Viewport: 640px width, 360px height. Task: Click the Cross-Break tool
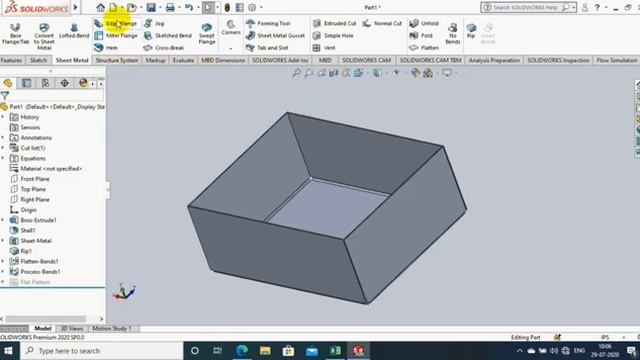click(x=164, y=48)
